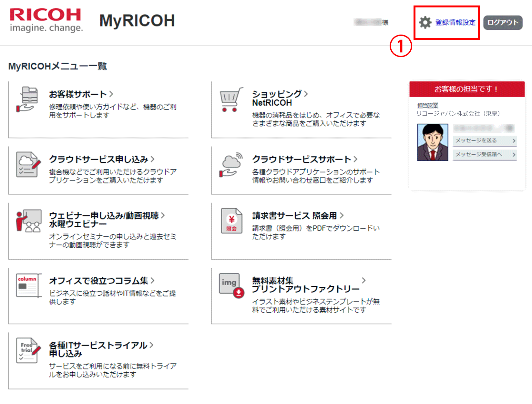This screenshot has height=404, width=532.
Task: Open the お客様サポート heading
Action: coord(78,94)
